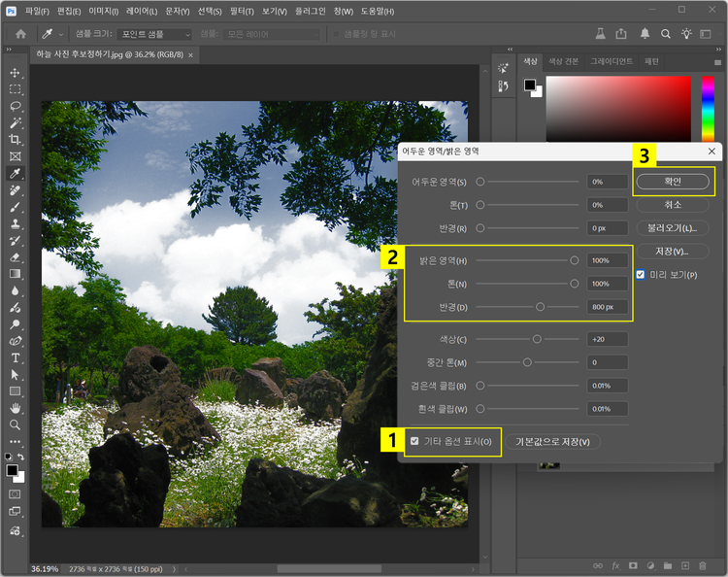Image resolution: width=728 pixels, height=577 pixels.
Task: Select the Crop tool
Action: 15,139
